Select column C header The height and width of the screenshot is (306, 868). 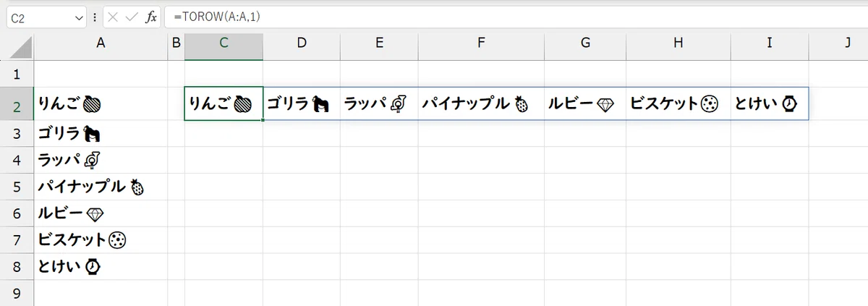point(224,43)
